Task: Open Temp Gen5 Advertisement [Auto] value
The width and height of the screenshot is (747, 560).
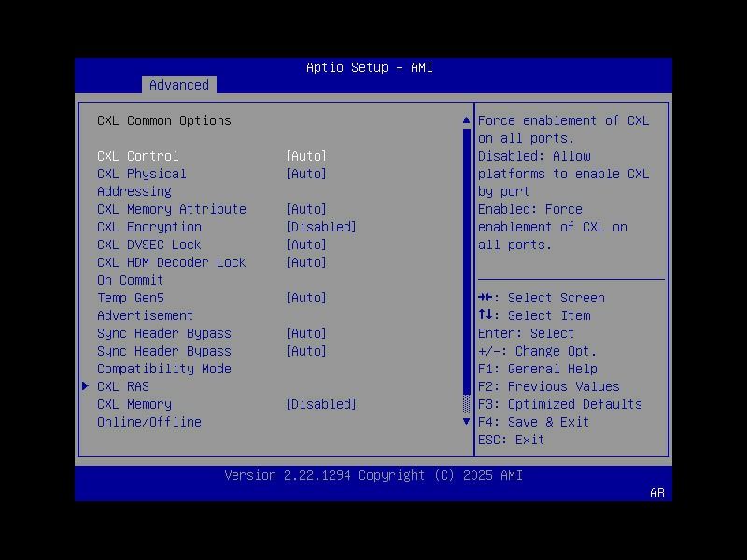Action: 306,298
